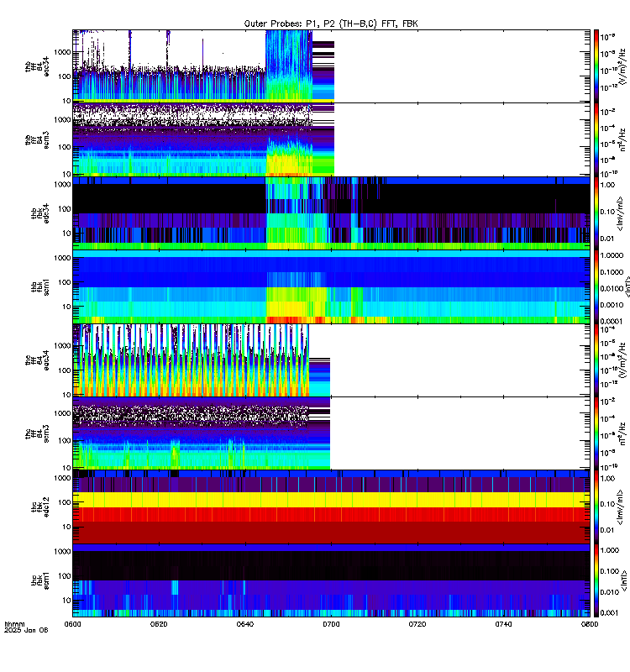Click the 0.001 color scale value of thc scm1
Image resolution: width=630 pixels, height=672 pixels.
point(610,612)
